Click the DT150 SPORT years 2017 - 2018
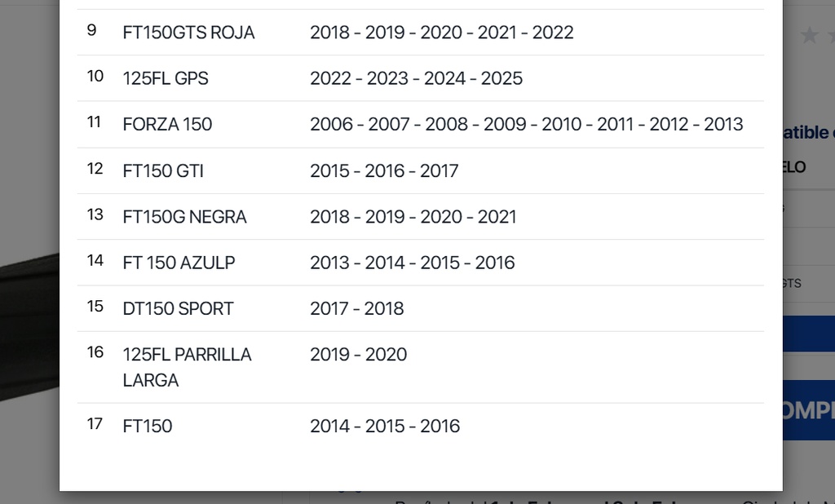835x504 pixels. [x=357, y=308]
